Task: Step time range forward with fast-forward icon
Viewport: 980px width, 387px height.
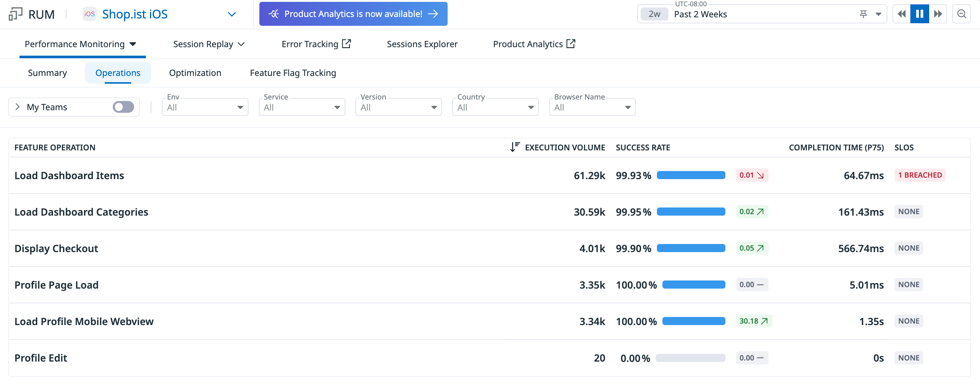Action: coord(938,14)
